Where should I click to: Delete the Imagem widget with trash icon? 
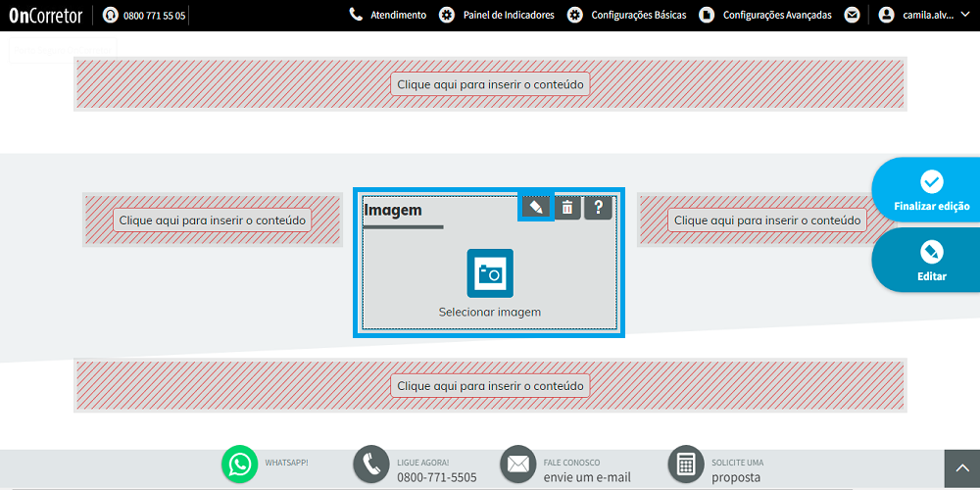click(567, 208)
